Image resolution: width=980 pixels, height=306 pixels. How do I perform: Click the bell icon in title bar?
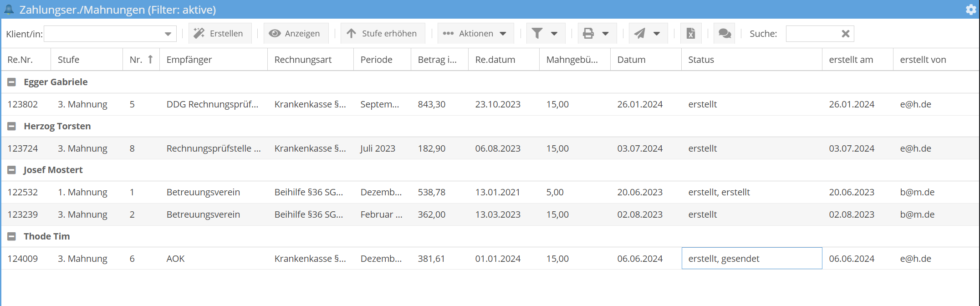point(9,10)
